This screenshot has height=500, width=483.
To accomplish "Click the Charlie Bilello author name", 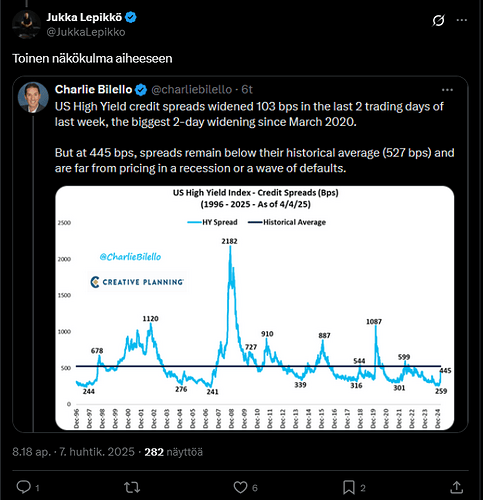I will pos(93,89).
